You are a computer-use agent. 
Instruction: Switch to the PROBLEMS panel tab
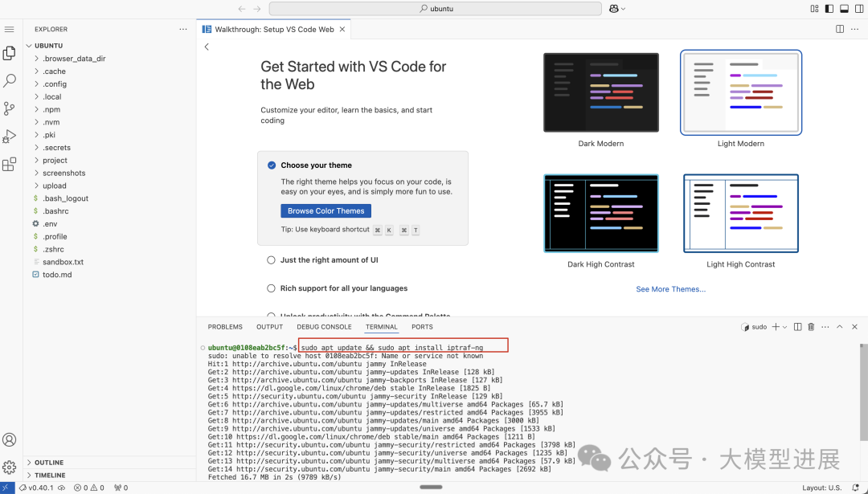click(x=225, y=327)
